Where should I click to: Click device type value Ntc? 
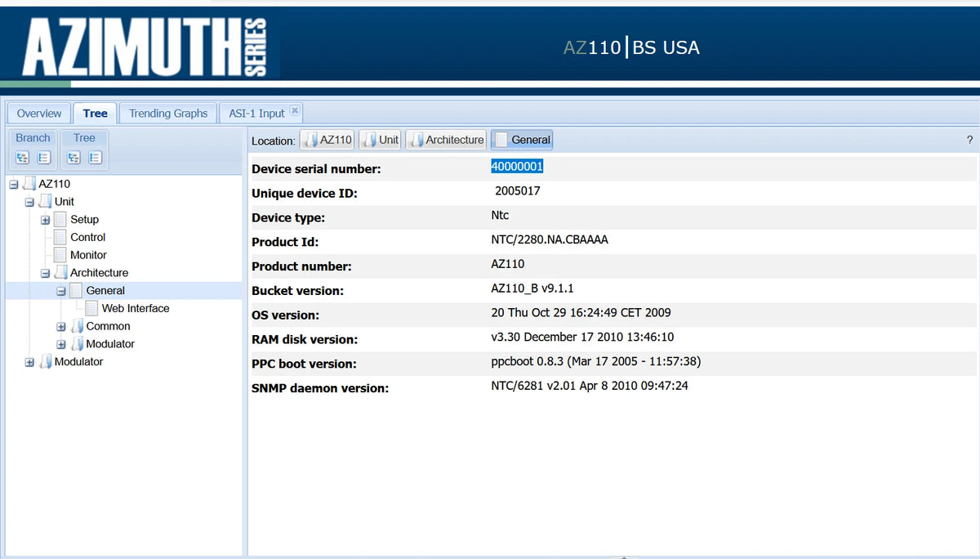500,215
